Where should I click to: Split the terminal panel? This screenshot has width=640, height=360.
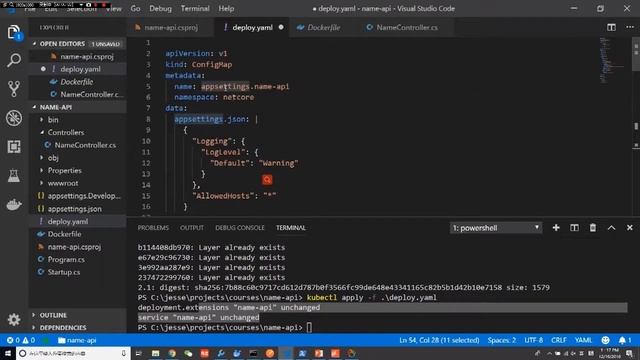pos(574,228)
